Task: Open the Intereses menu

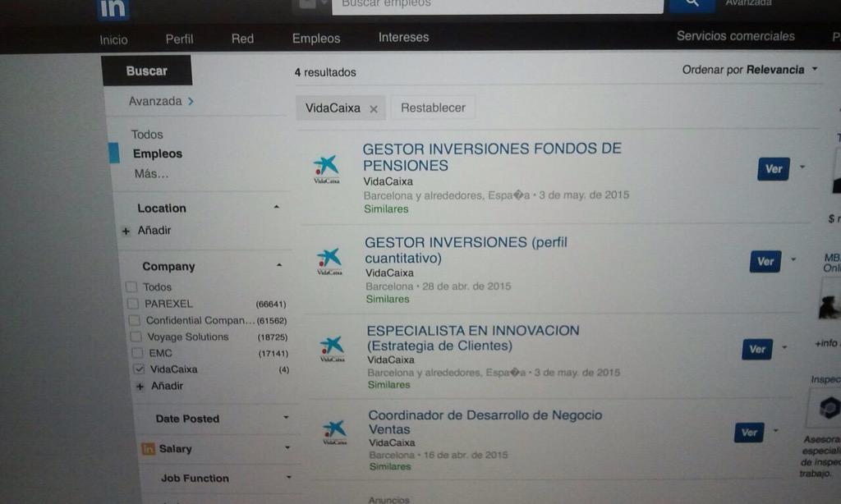Action: [403, 37]
